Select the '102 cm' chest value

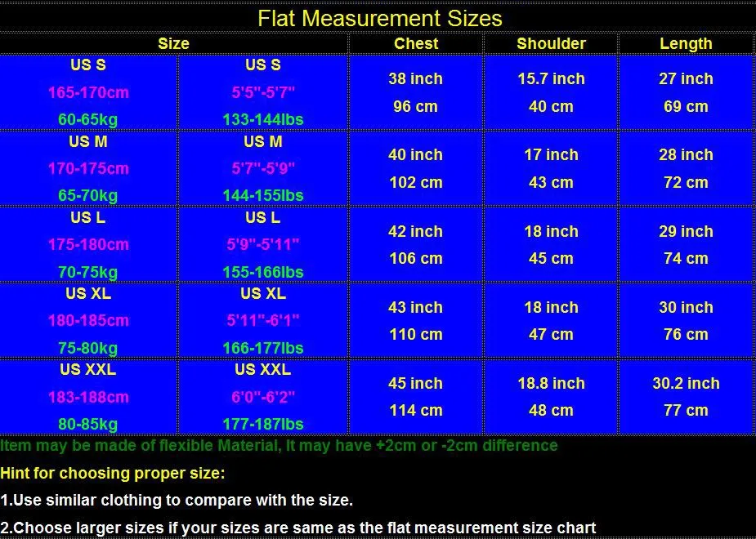[416, 183]
